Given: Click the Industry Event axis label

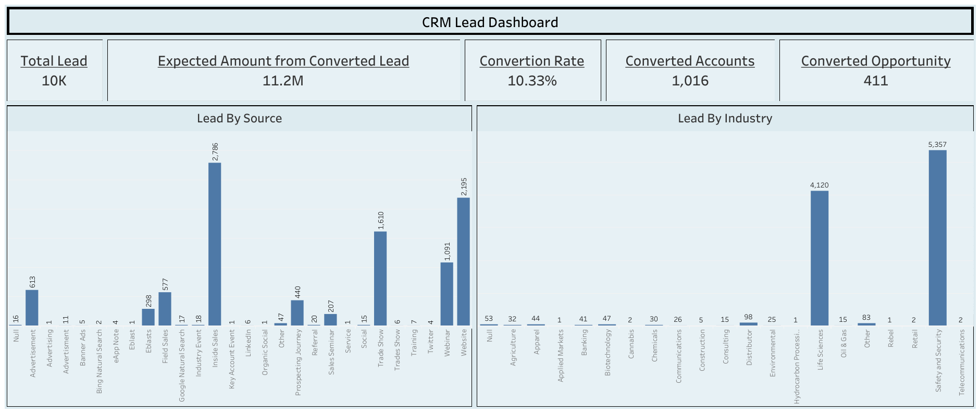Looking at the screenshot, I should tap(199, 353).
